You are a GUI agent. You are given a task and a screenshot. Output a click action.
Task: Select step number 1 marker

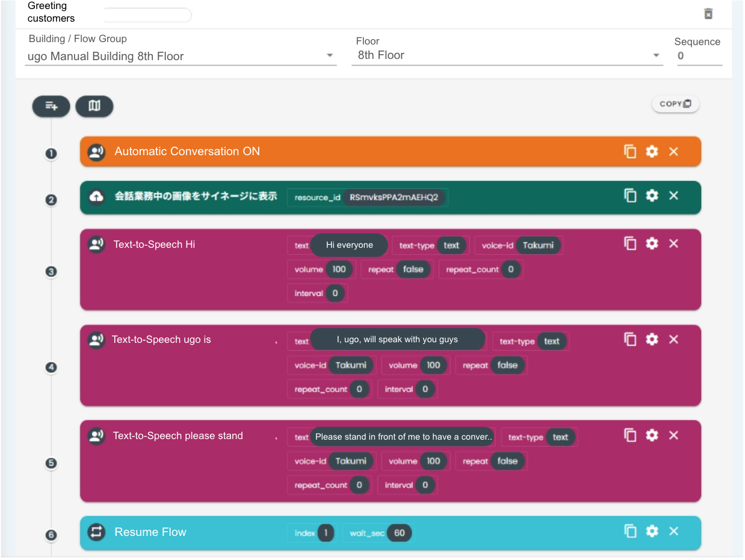tap(51, 153)
